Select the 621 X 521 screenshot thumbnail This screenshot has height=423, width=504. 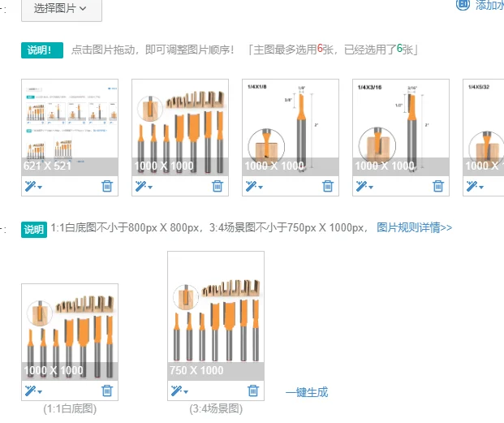click(70, 127)
